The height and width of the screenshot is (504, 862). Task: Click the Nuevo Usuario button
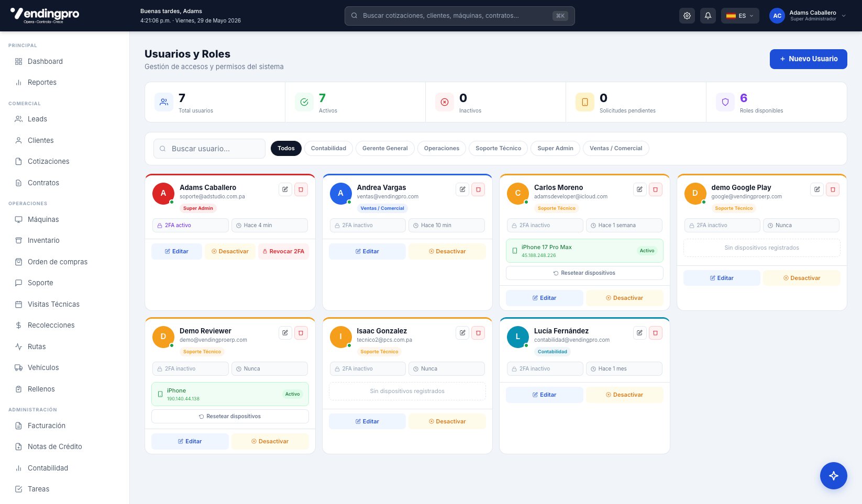coord(808,59)
